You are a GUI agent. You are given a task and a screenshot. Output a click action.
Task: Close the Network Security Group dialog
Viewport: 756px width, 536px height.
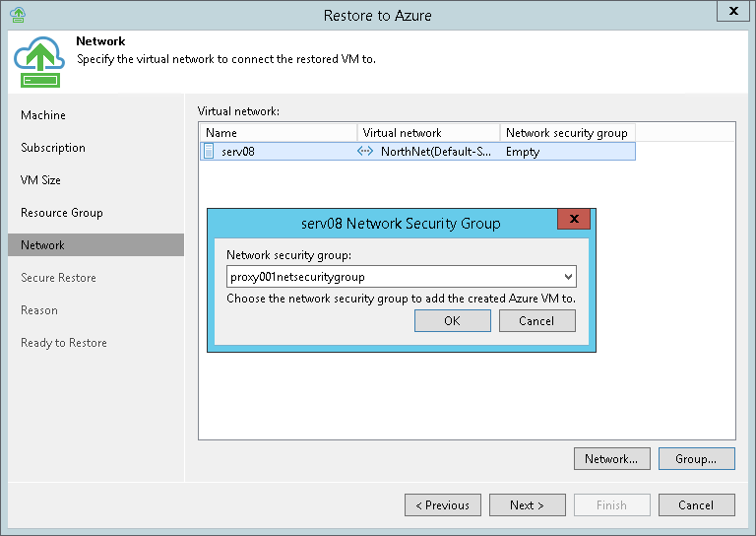[x=574, y=219]
